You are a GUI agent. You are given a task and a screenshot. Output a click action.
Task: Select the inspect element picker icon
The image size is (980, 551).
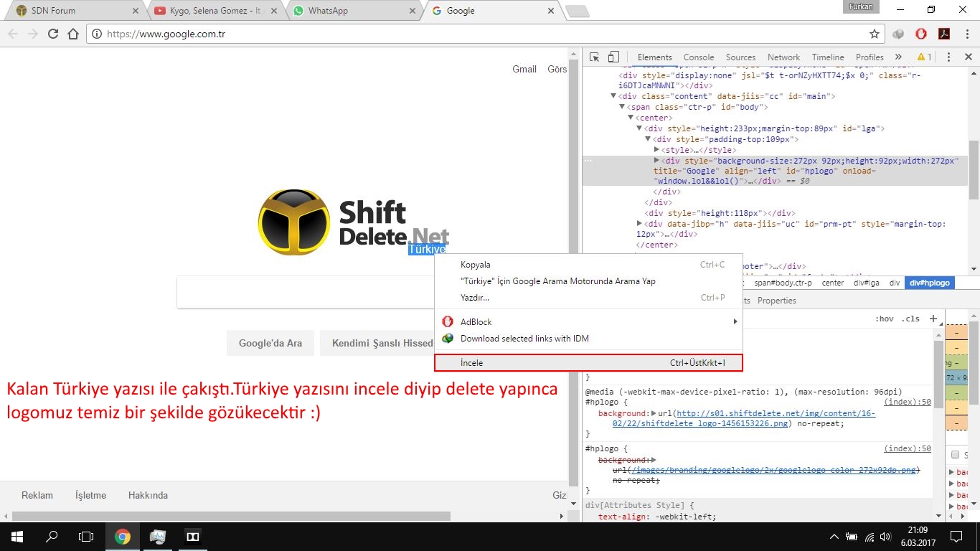click(595, 57)
